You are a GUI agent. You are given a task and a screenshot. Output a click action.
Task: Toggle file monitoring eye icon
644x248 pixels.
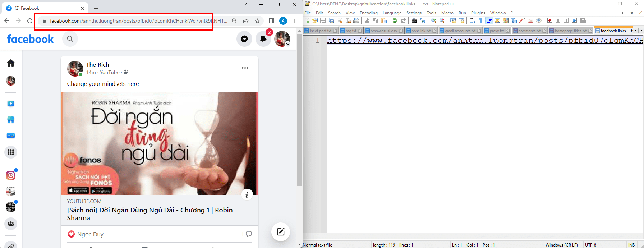539,20
